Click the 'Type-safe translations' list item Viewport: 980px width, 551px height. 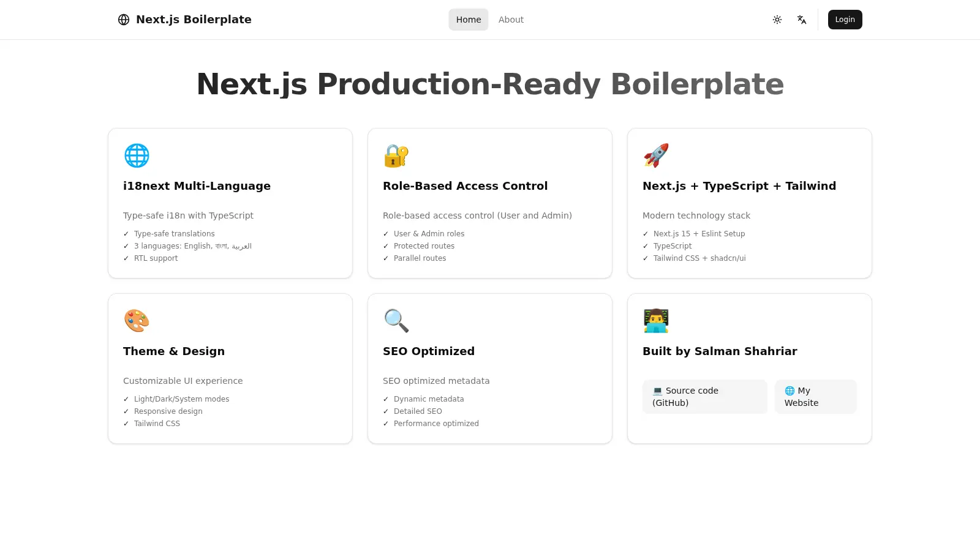point(175,234)
